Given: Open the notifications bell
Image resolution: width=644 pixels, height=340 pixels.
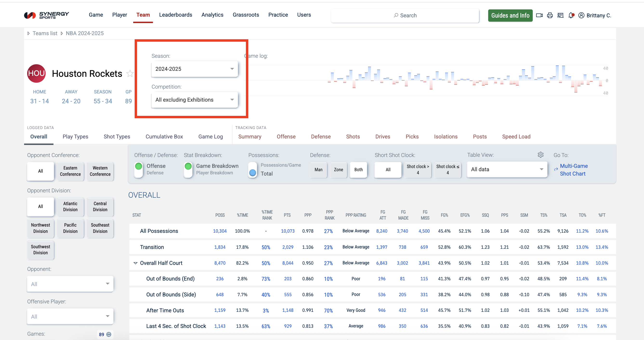Looking at the screenshot, I should pyautogui.click(x=571, y=15).
